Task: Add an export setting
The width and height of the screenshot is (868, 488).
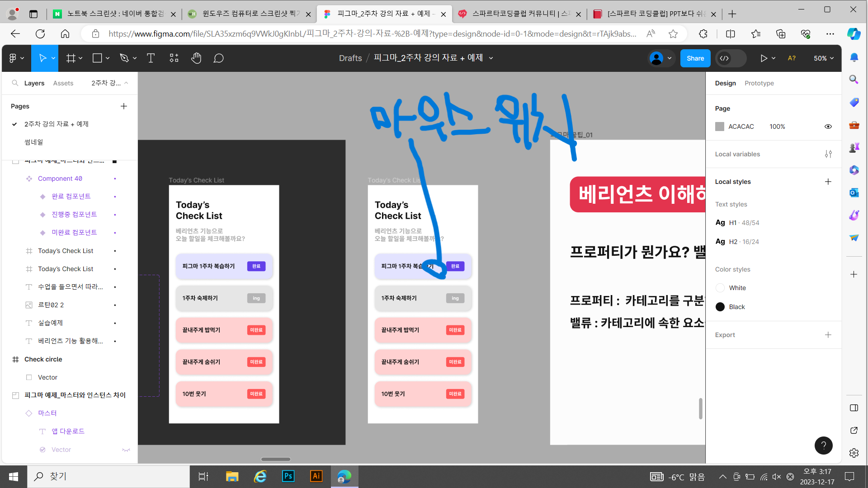Action: (828, 335)
